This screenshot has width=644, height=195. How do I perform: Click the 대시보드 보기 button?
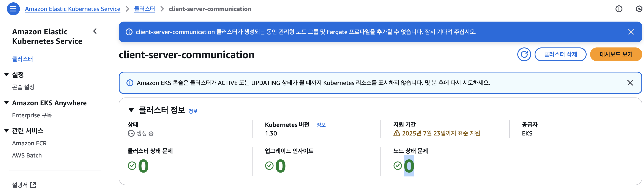[616, 54]
